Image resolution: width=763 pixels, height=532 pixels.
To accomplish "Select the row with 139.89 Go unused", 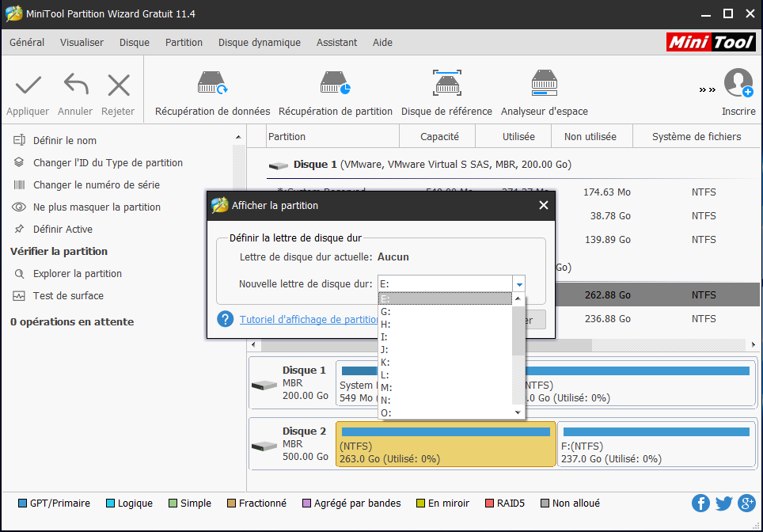I will coord(658,239).
